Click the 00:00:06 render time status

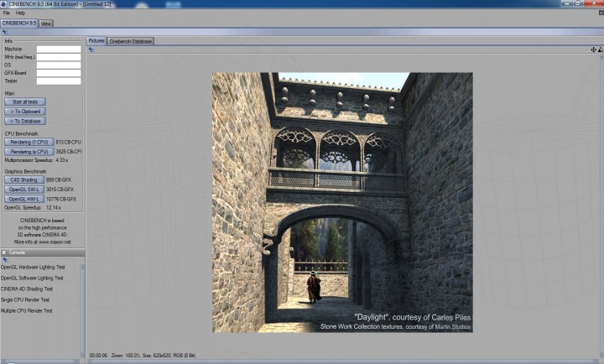click(98, 355)
